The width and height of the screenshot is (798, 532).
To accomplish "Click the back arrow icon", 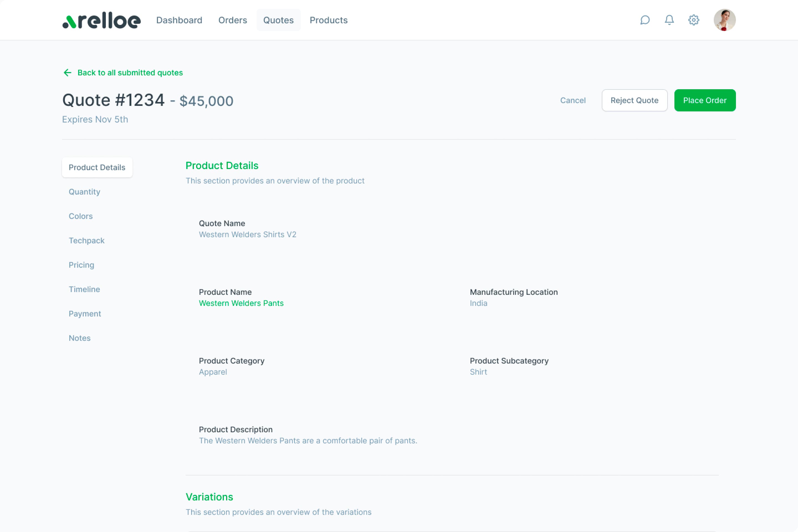I will 68,73.
